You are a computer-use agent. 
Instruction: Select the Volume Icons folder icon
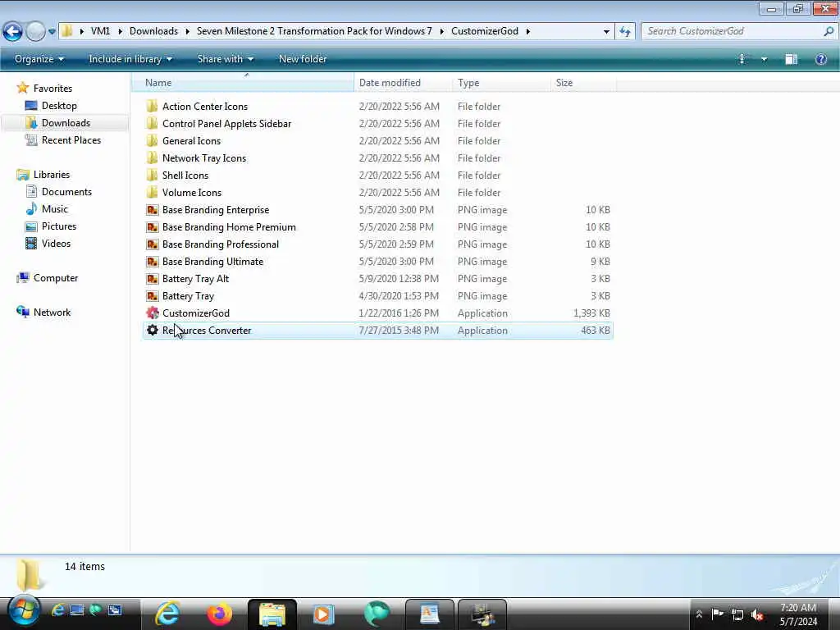click(152, 192)
